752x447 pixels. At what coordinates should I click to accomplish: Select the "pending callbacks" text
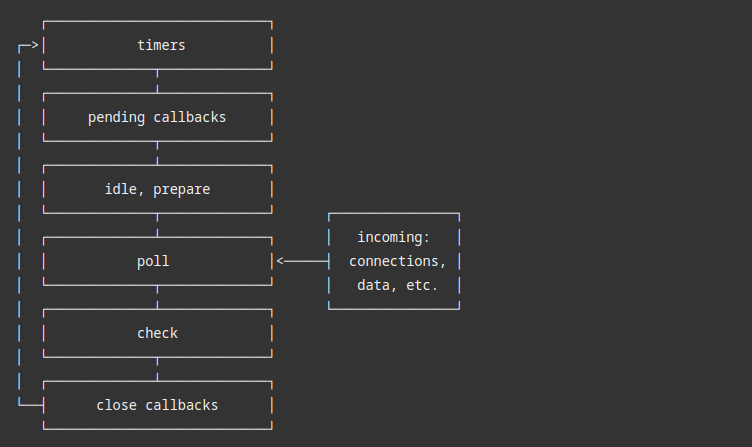(157, 117)
